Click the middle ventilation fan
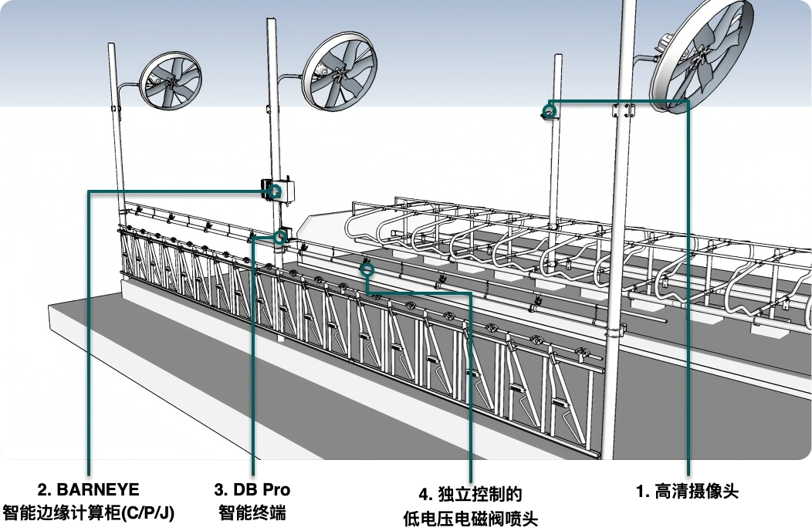 (339, 72)
